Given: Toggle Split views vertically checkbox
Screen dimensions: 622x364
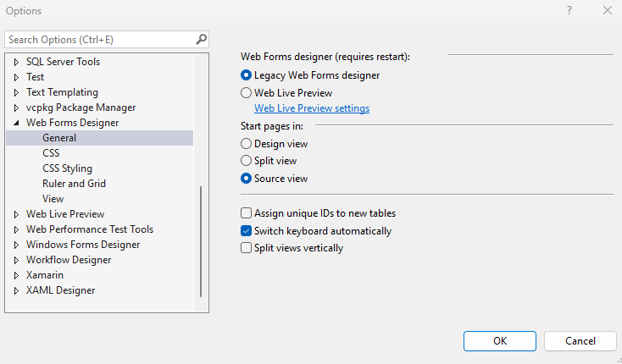Looking at the screenshot, I should [247, 248].
